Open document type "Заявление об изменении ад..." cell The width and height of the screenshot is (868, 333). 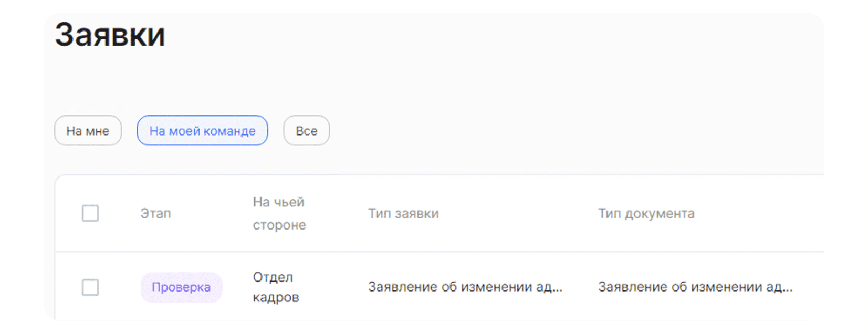tap(695, 287)
